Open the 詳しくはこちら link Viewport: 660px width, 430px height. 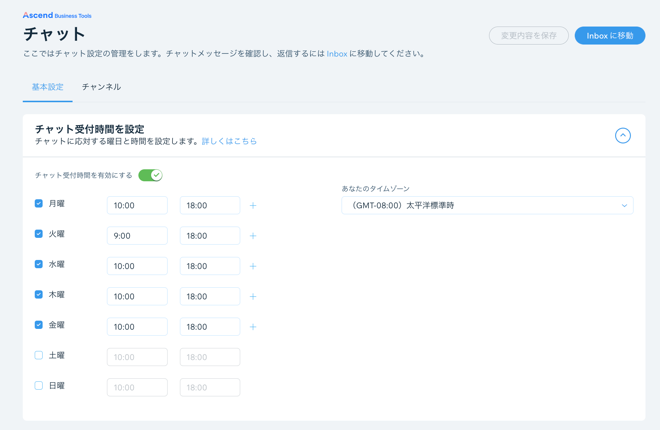coord(229,142)
